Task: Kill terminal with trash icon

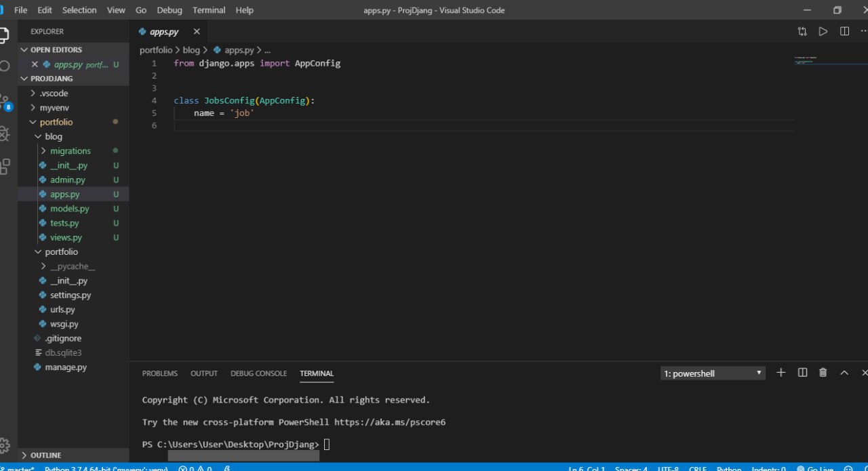Action: (x=823, y=373)
